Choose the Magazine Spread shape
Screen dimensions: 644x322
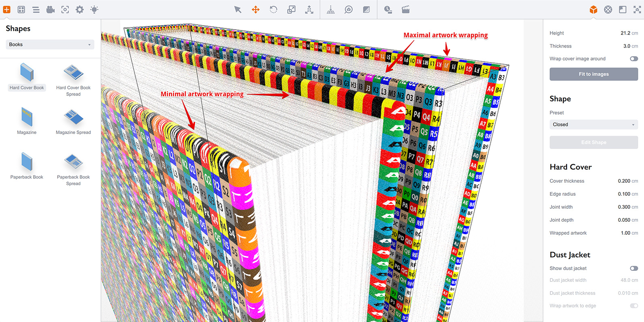(x=73, y=122)
